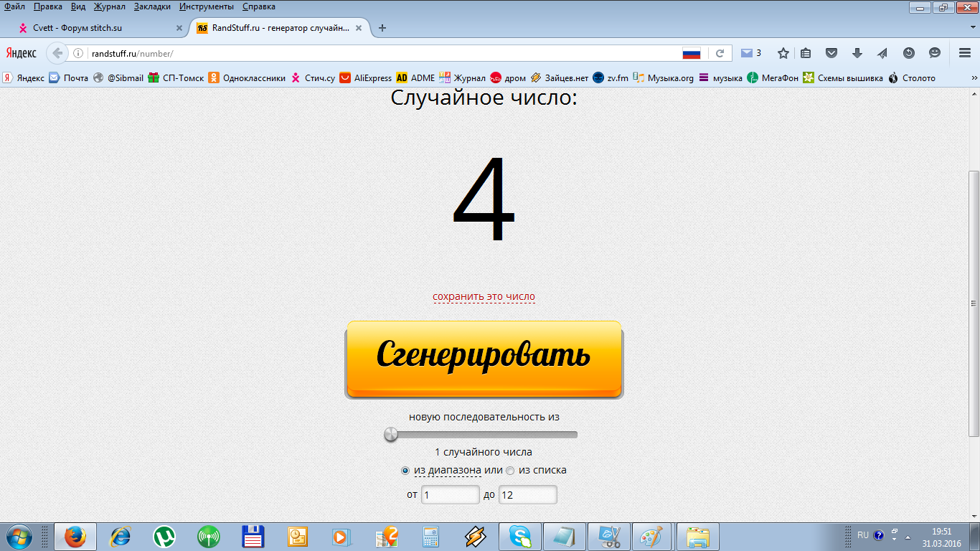Click the number sequence slider handle
This screenshot has height=551, width=980.
coord(391,434)
